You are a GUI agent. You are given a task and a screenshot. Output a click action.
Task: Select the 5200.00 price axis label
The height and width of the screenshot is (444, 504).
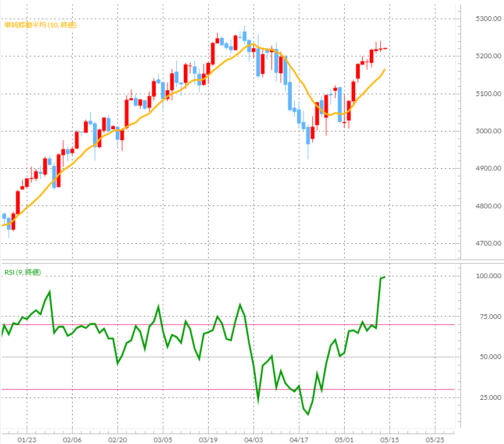coord(488,56)
